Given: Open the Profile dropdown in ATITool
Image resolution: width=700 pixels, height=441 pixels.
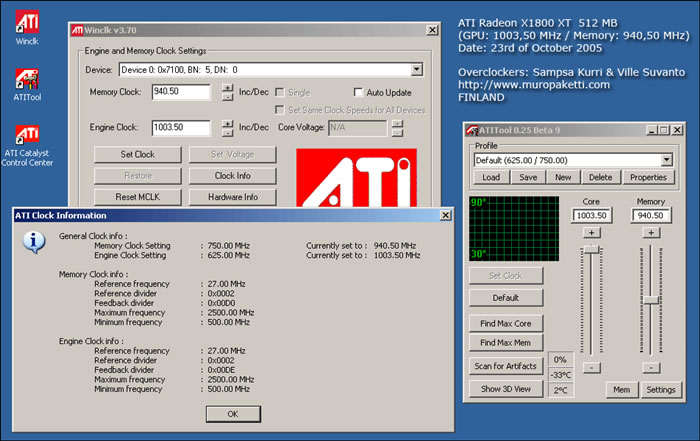Looking at the screenshot, I should click(x=667, y=160).
